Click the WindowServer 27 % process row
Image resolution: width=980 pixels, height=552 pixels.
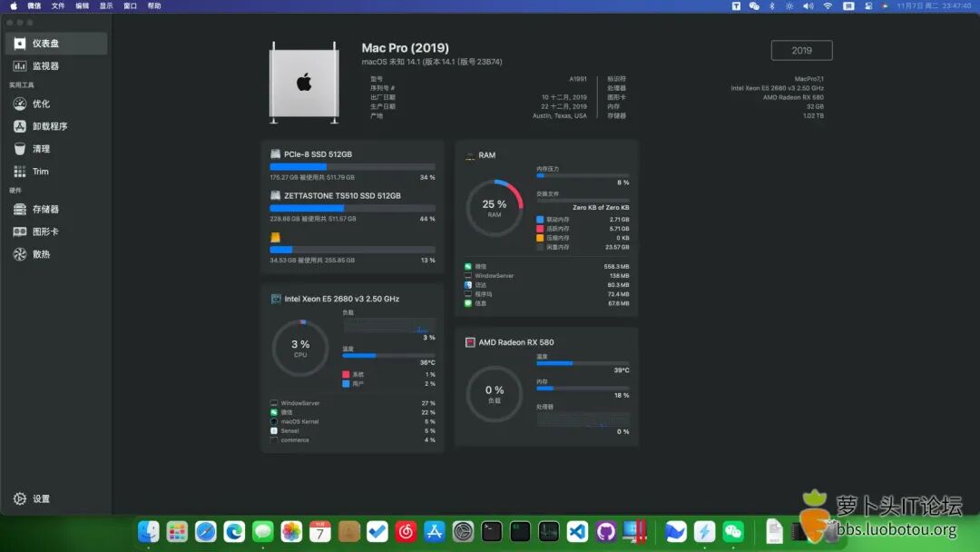click(x=352, y=403)
